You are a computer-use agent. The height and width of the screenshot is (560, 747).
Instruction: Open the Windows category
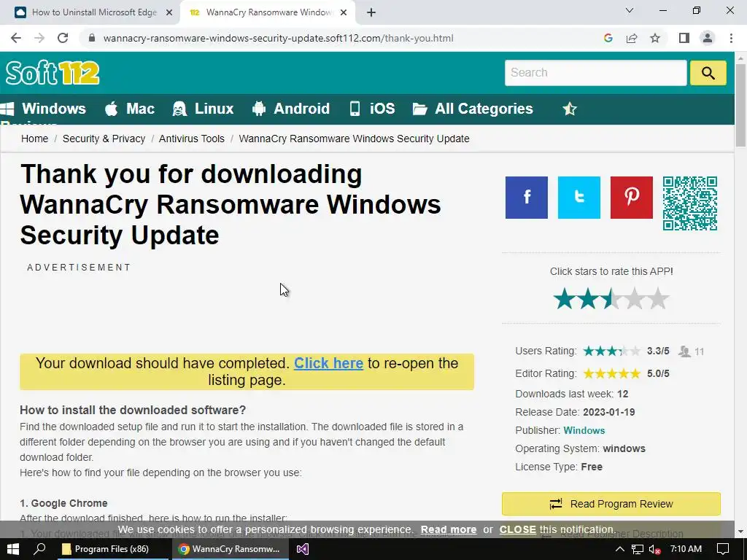[x=44, y=109]
